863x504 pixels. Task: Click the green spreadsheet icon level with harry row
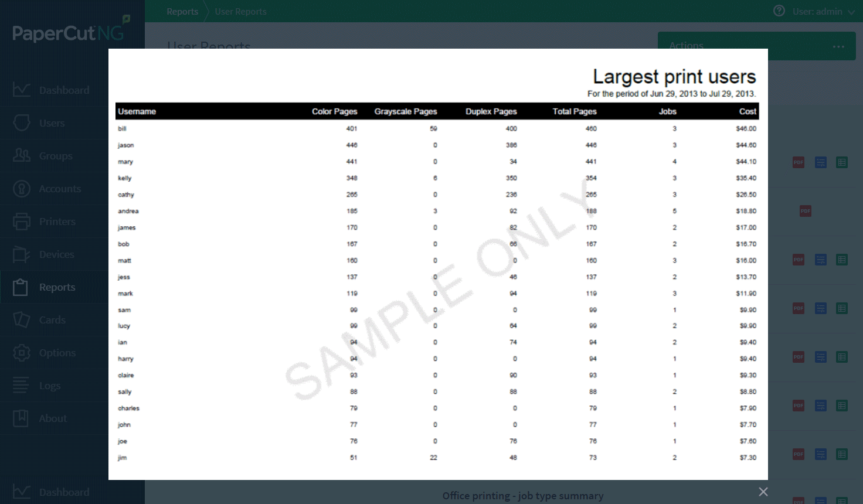click(842, 357)
